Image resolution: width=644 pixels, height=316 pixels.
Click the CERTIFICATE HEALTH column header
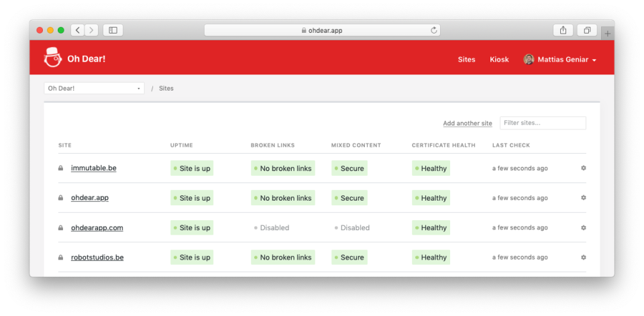point(443,145)
